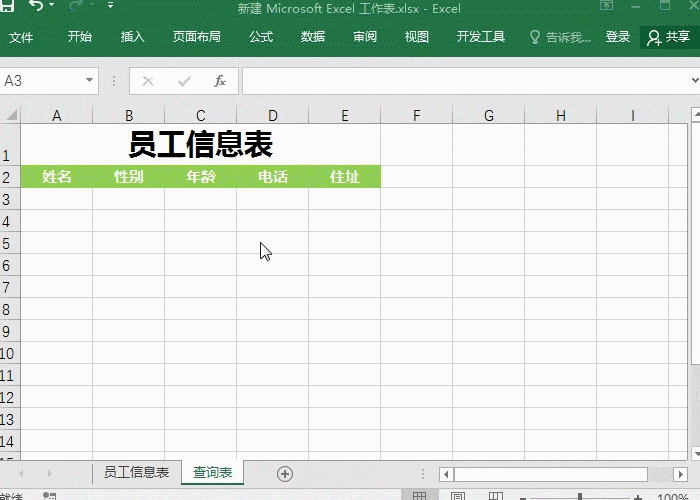Click the 性别 header cell
Screen dimensions: 700x500
129,177
